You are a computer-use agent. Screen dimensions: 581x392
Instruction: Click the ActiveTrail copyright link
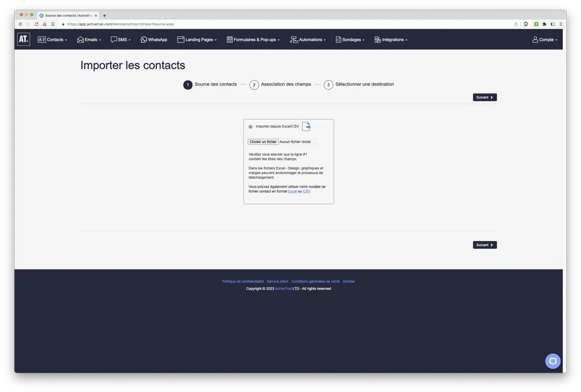pos(283,289)
